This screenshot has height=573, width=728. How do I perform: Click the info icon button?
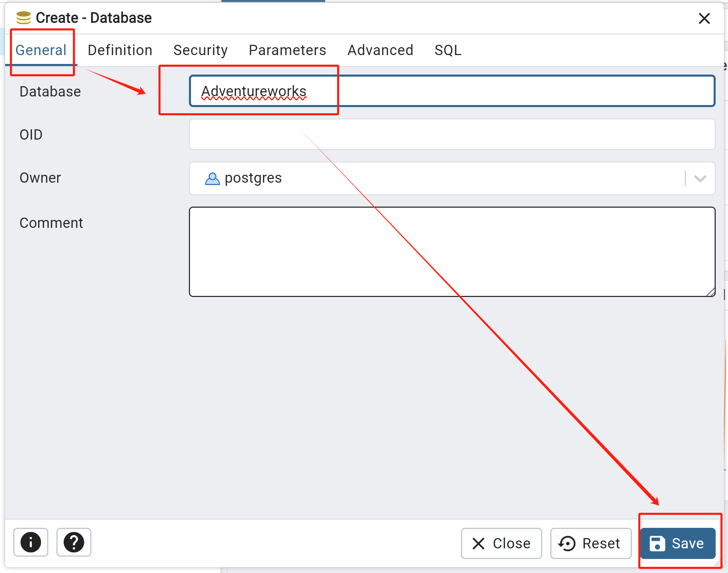coord(31,542)
